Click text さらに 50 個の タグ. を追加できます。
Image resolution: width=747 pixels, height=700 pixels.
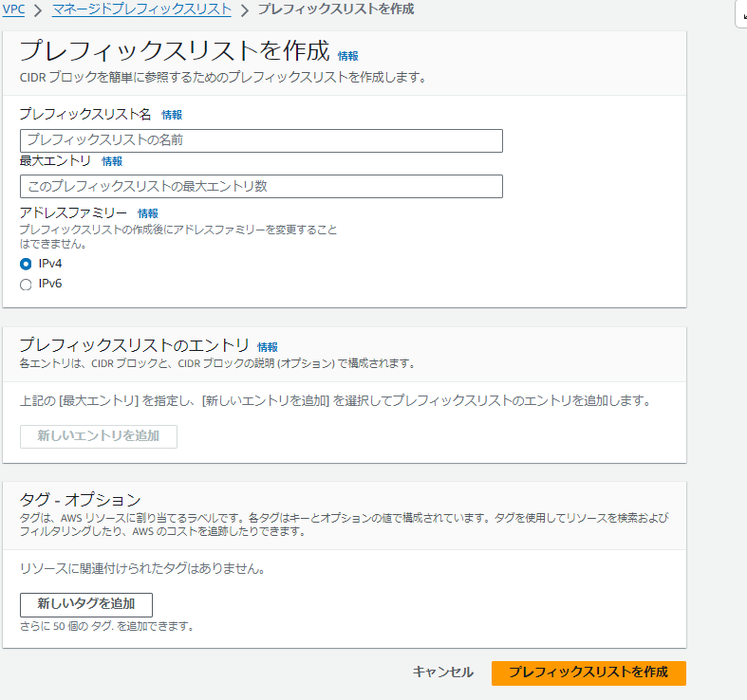tap(107, 626)
